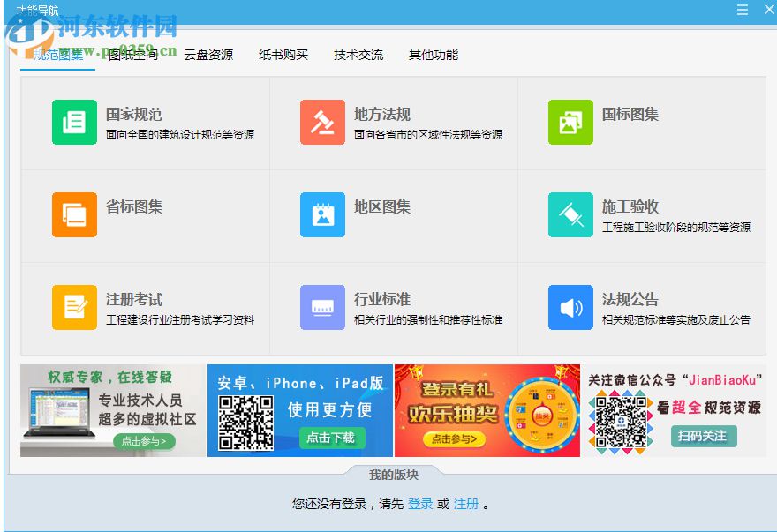Open the 国标图集 green picture icon
Viewport: 777px width, 532px height.
point(570,122)
